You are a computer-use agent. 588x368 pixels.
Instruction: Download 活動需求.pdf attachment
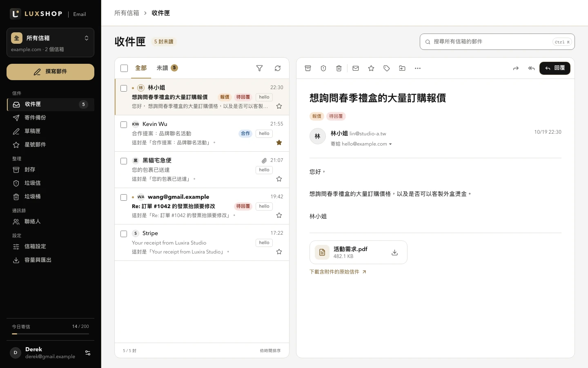pyautogui.click(x=394, y=253)
